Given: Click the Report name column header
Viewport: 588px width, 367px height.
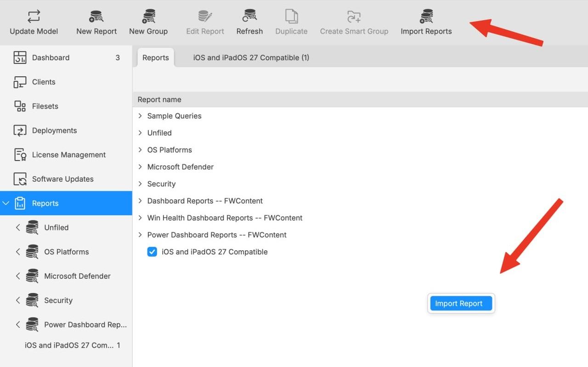Looking at the screenshot, I should tap(159, 100).
